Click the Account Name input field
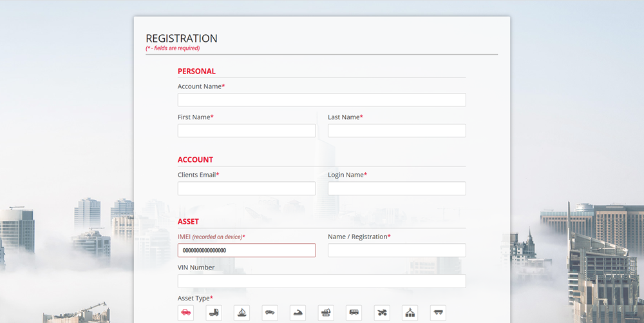 321,100
